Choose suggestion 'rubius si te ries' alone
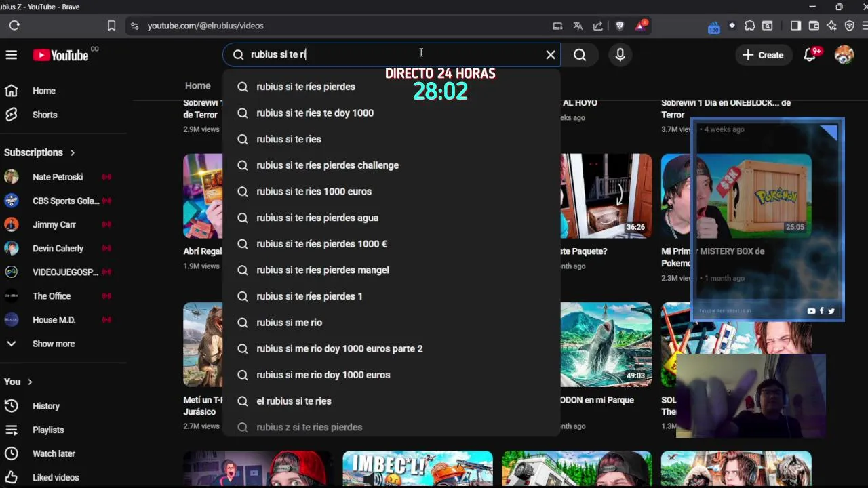The width and height of the screenshot is (868, 488). click(x=391, y=139)
